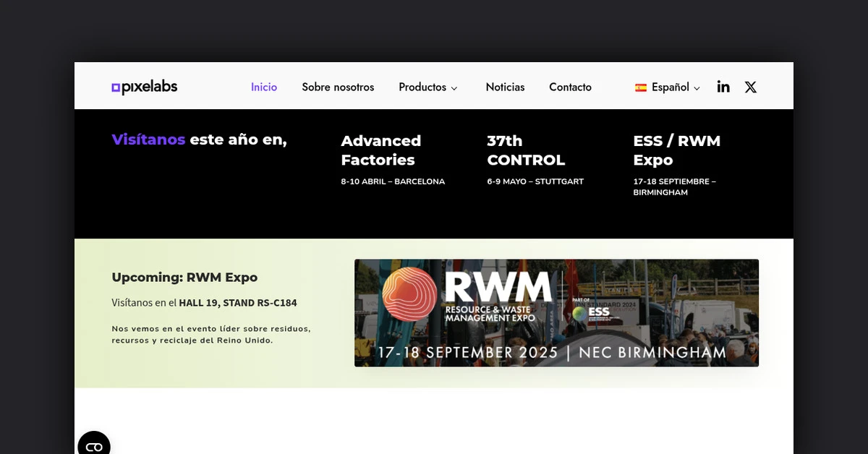Select Noticias in the navigation bar
The height and width of the screenshot is (454, 868).
click(x=505, y=87)
